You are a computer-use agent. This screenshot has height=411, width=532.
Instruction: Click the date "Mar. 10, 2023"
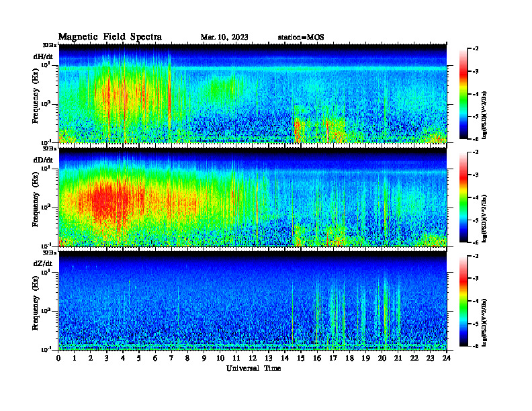(x=224, y=38)
